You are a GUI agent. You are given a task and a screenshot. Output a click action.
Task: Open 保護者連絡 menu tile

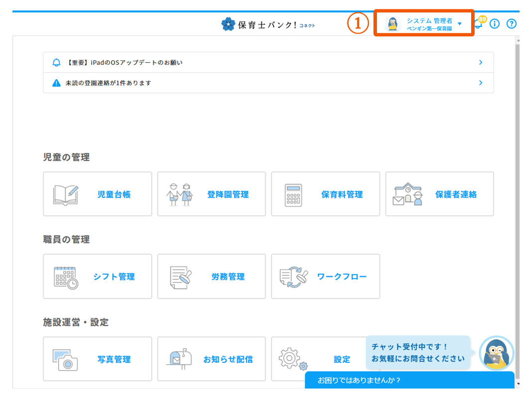pyautogui.click(x=439, y=195)
